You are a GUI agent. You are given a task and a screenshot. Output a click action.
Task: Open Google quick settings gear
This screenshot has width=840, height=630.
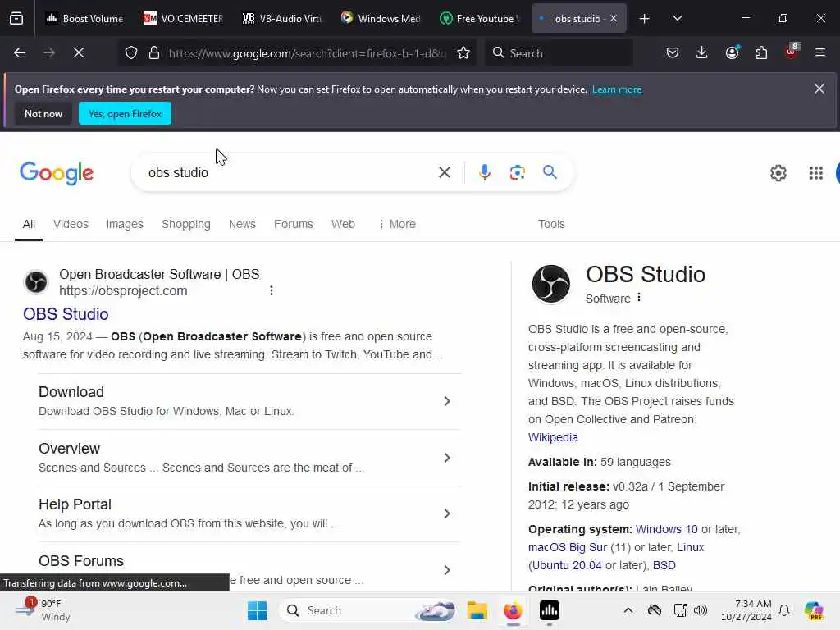coord(778,173)
